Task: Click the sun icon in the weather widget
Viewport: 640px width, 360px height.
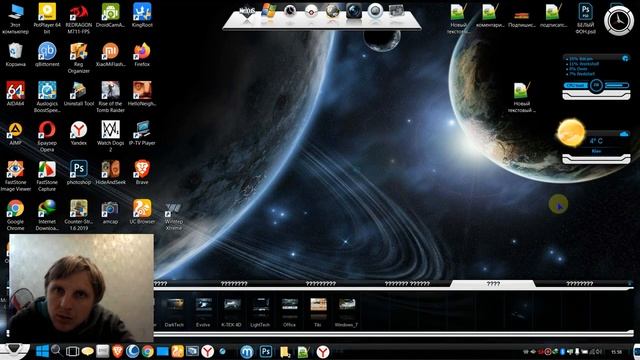Action: coord(571,132)
